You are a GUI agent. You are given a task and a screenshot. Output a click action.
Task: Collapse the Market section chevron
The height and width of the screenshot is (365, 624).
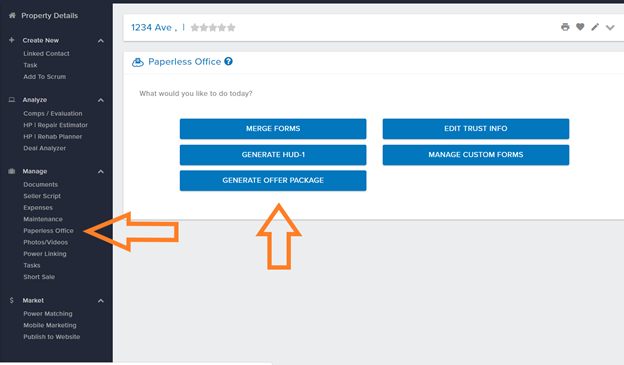(x=101, y=301)
